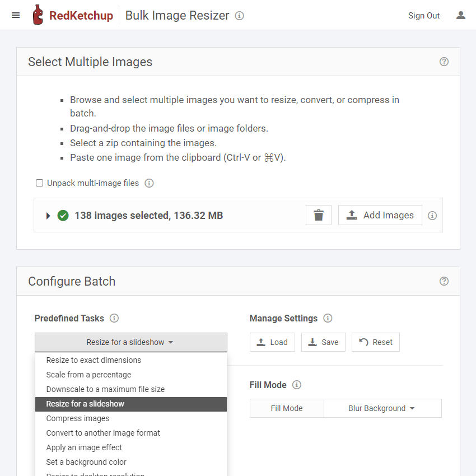Click the info icon beside Bulk Image Resizer title

[239, 16]
